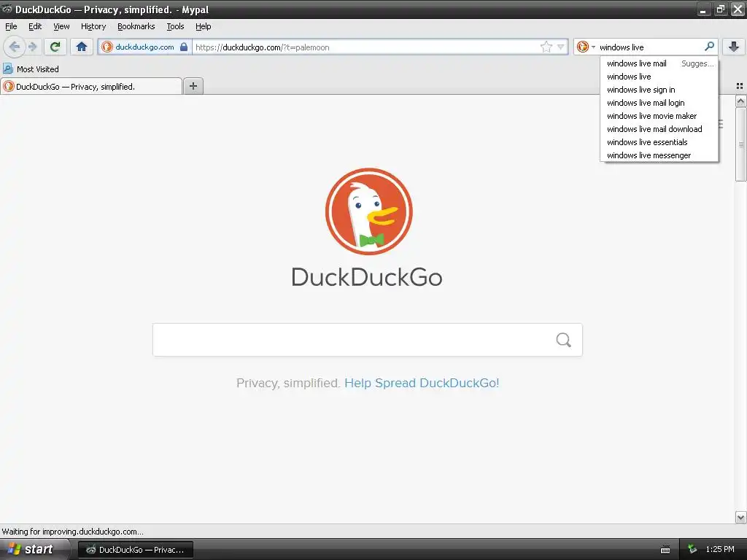Choose suggestion 'windows live messenger'

point(659,155)
